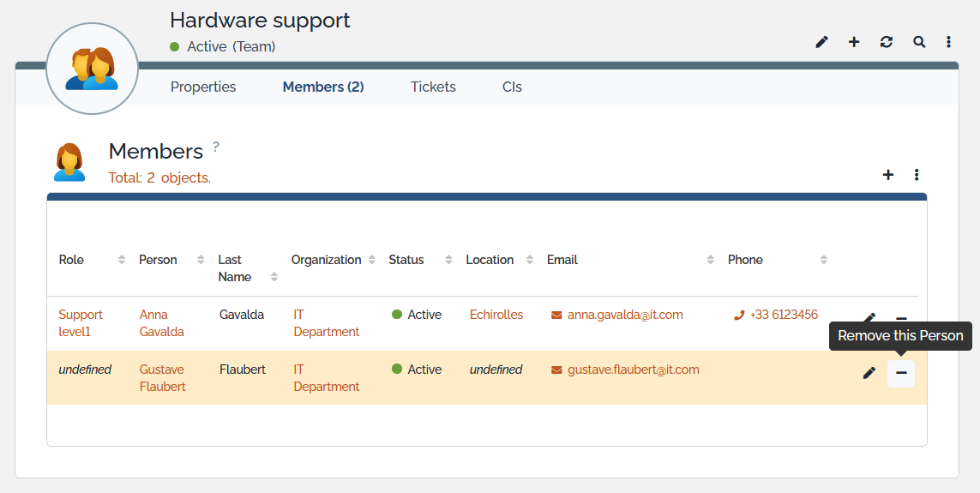Switch to the Properties tab
This screenshot has width=980, height=493.
click(x=203, y=87)
